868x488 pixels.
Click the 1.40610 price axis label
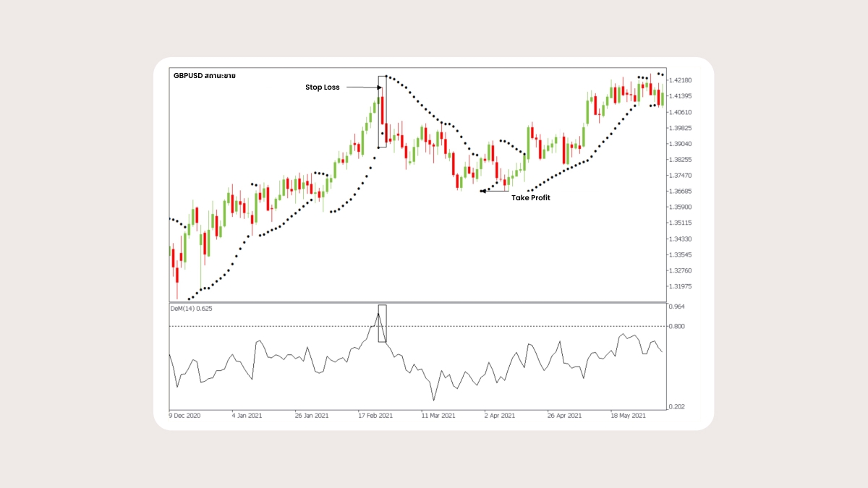pos(681,112)
